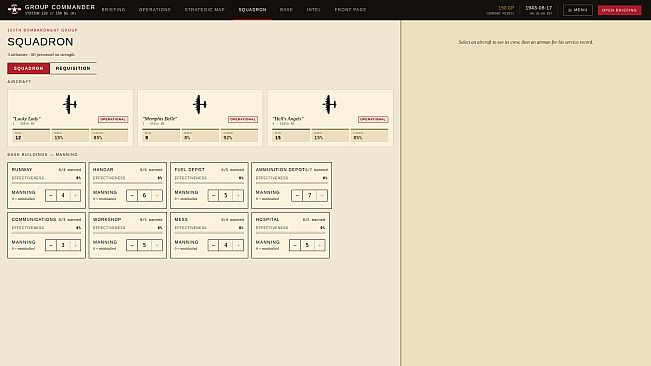Screen dimensions: 651x366
Task: Decrease Mess manning with minus button
Action: [213, 245]
